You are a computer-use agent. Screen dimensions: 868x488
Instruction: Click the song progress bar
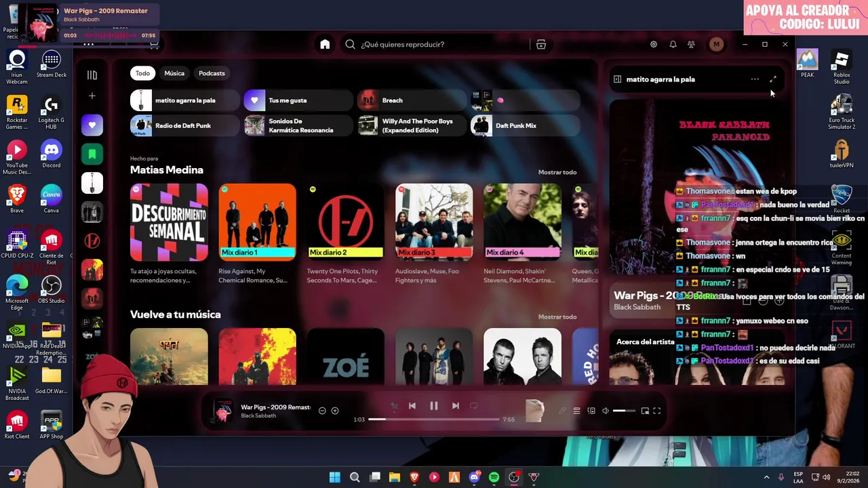coord(434,419)
